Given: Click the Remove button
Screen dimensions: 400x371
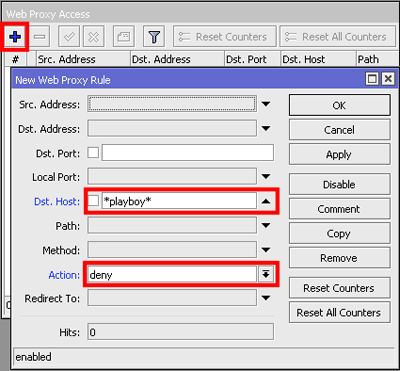Looking at the screenshot, I should (339, 258).
